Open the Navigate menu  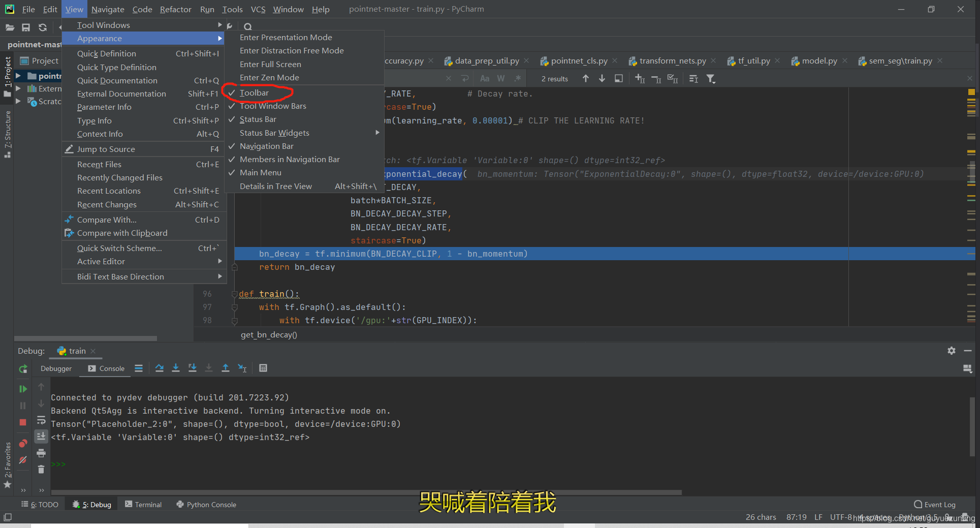point(108,9)
